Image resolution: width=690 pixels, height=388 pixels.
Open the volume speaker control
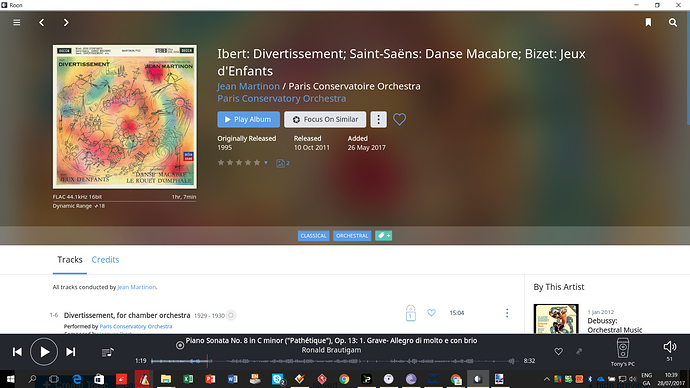click(669, 347)
